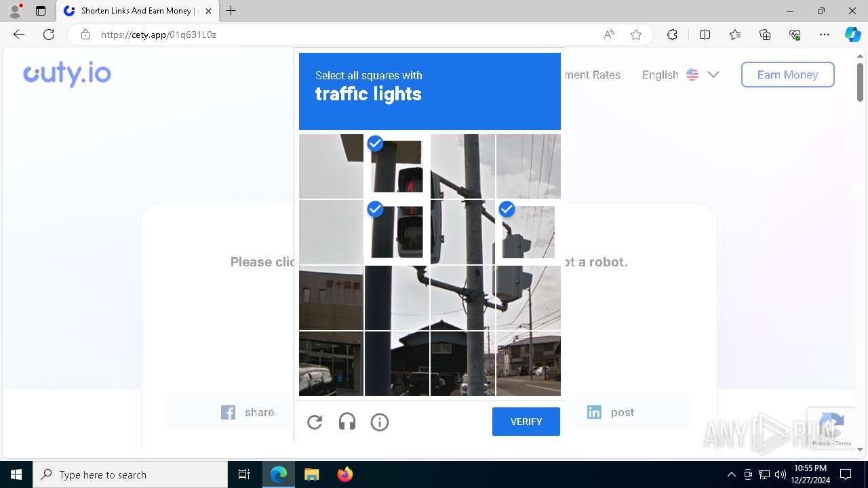Viewport: 868px width, 488px height.
Task: Open Windows Start menu
Action: point(16,474)
